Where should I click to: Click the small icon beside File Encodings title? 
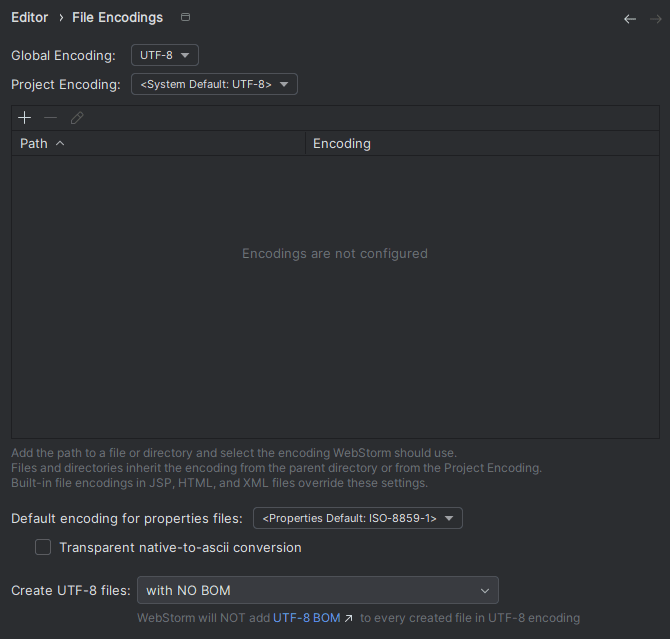185,18
